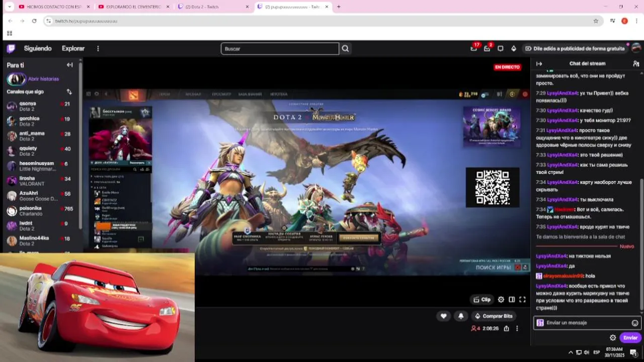Open the video player settings gear
Image resolution: width=644 pixels, height=362 pixels.
[501, 300]
